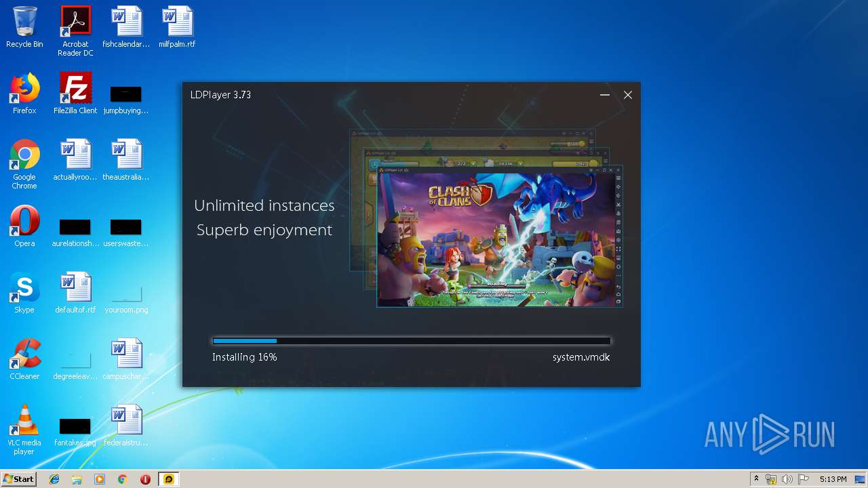Click the Show desktop button
The width and height of the screenshot is (868, 488).
coord(860,479)
